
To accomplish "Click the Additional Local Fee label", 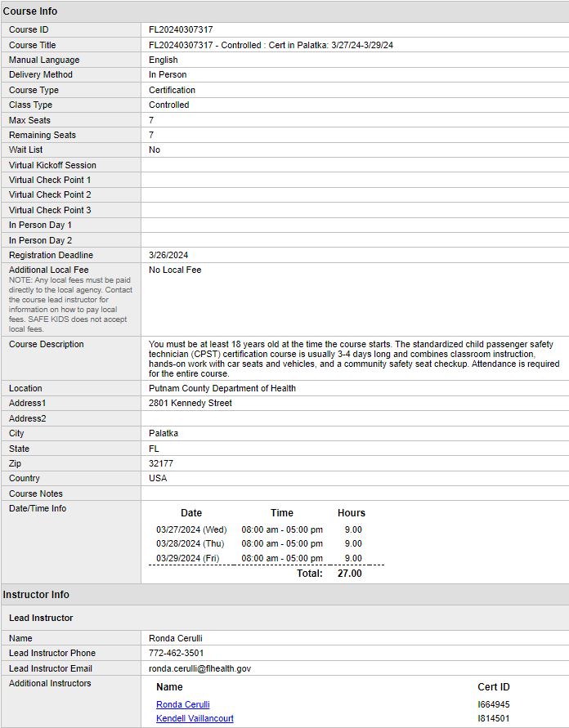I will [x=49, y=270].
